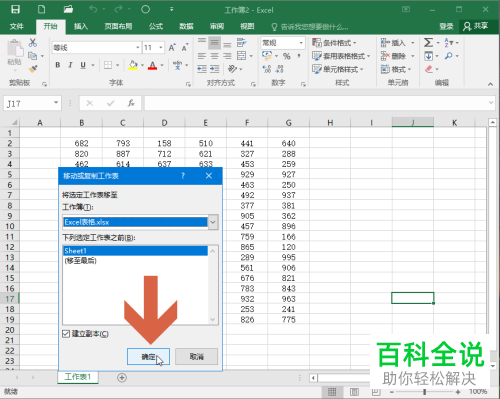
Task: Click the Decrease Indent icon
Action: (202, 69)
